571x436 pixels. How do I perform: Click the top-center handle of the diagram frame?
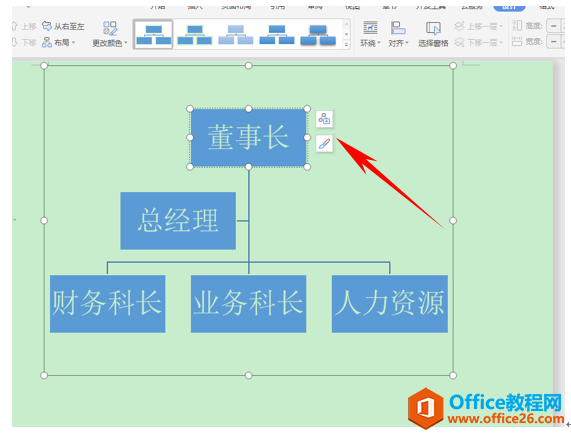(x=248, y=66)
